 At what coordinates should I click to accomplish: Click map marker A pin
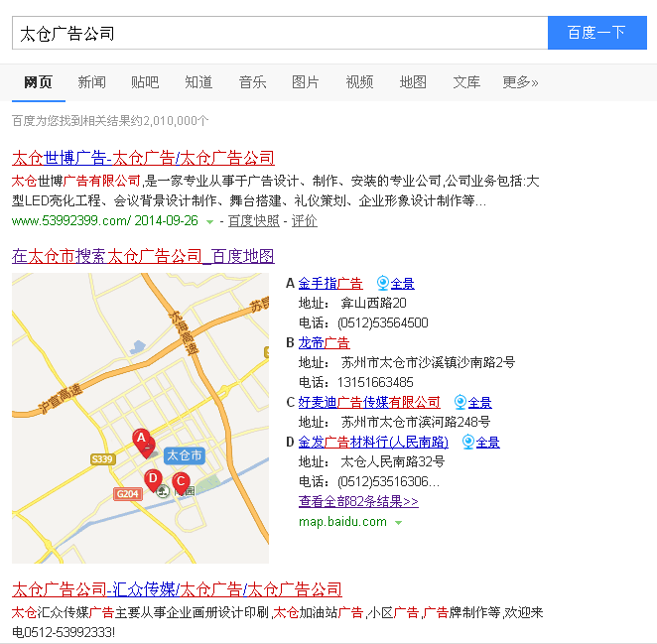point(142,440)
